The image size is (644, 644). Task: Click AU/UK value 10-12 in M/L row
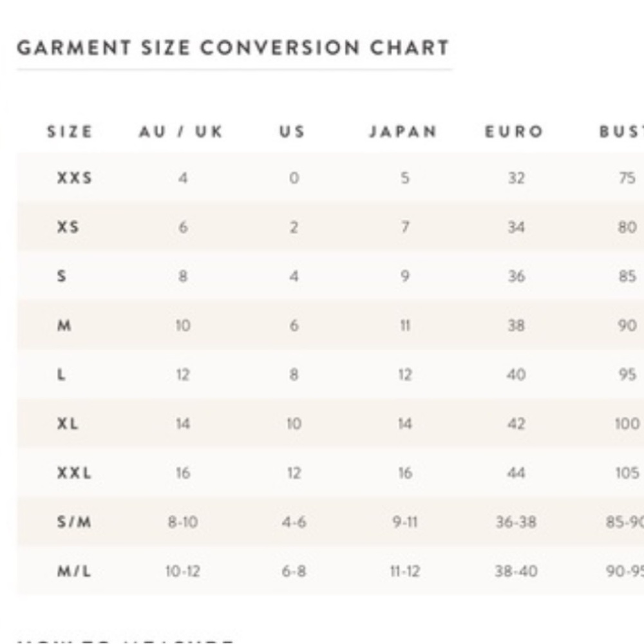coord(183,571)
